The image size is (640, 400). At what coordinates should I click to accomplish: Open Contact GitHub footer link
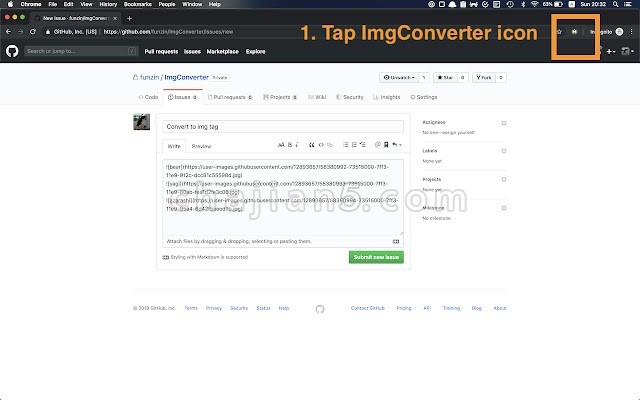point(368,308)
